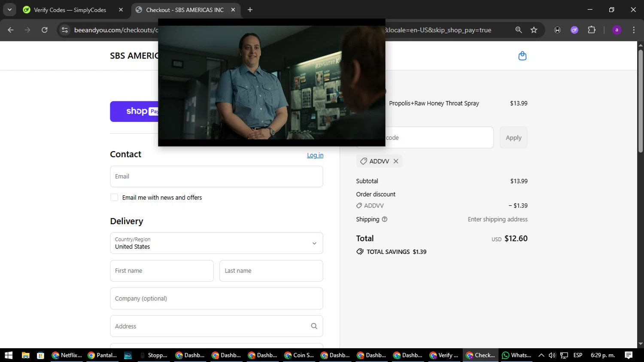Open the Extensions puzzle icon

click(592, 30)
